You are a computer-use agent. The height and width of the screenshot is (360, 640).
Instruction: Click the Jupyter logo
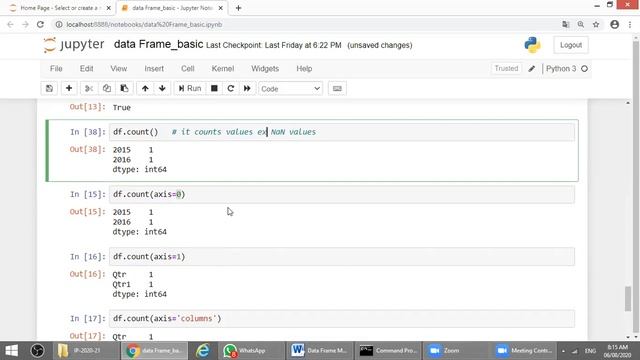pyautogui.click(x=74, y=44)
